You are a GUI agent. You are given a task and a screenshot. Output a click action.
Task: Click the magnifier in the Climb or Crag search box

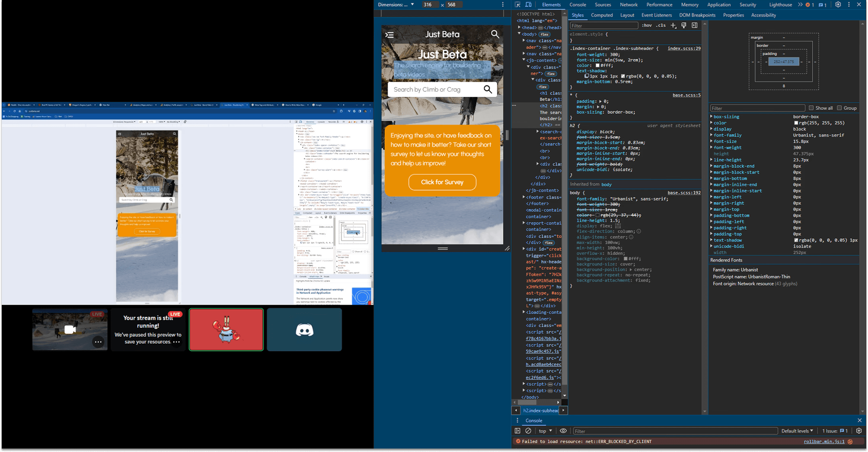pyautogui.click(x=488, y=89)
